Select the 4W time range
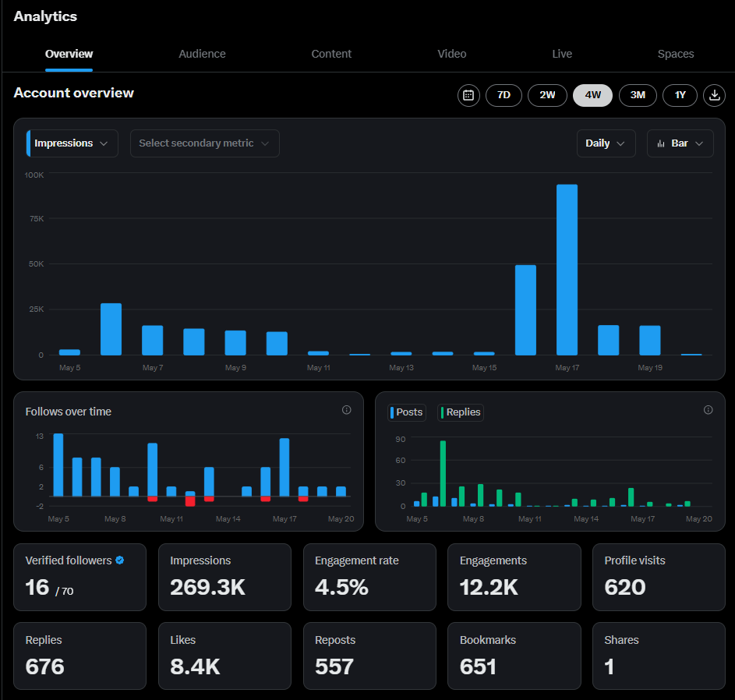This screenshot has height=700, width=735. click(x=592, y=95)
